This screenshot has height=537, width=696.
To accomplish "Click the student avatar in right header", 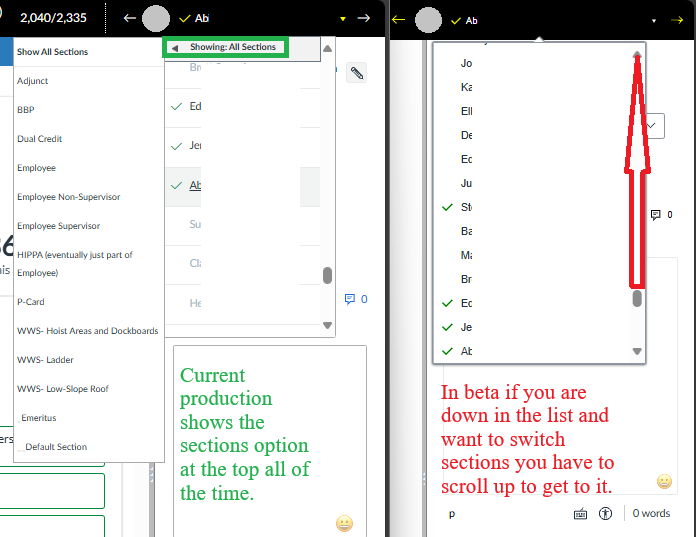I will tap(428, 20).
